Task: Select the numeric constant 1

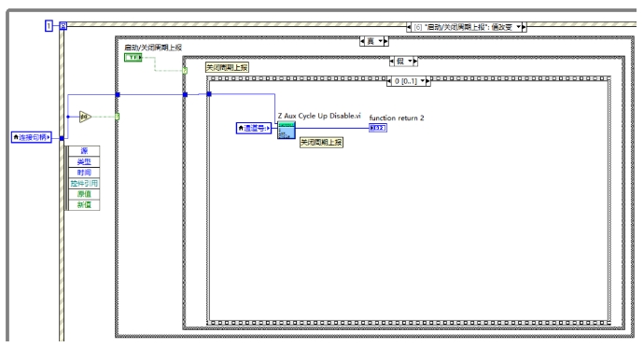Action: [x=49, y=26]
